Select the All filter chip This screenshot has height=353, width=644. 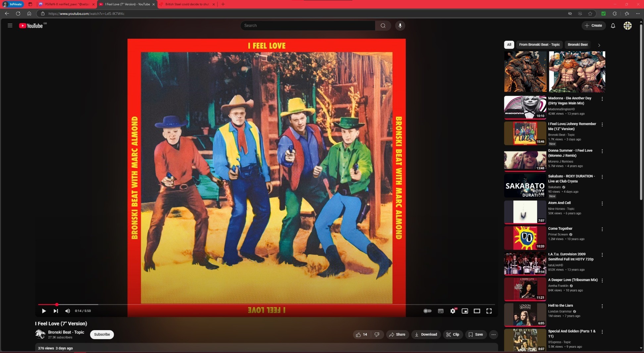pyautogui.click(x=509, y=45)
